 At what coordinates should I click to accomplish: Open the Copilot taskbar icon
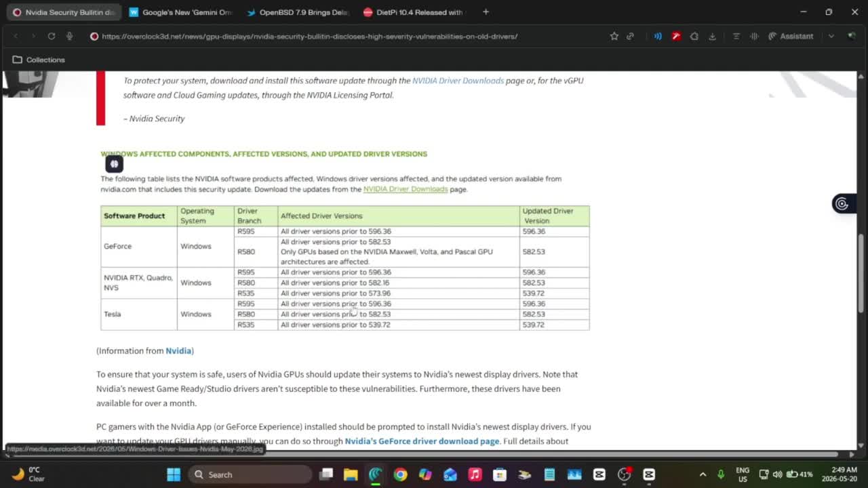(425, 474)
